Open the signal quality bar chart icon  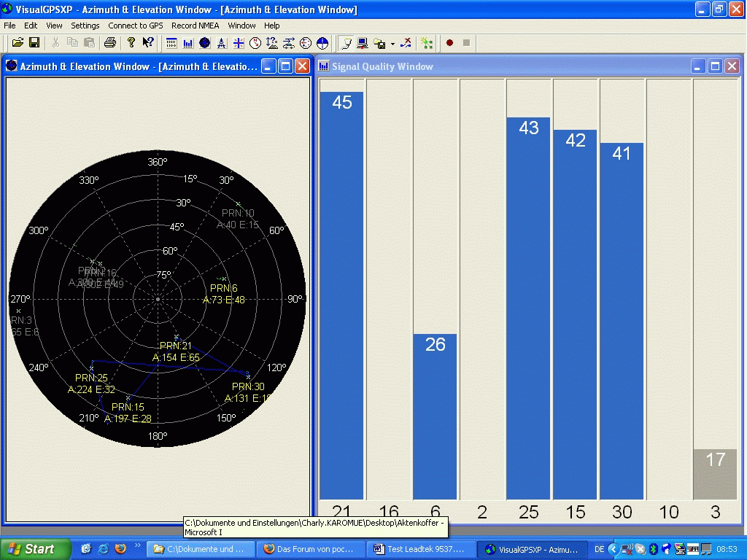click(x=188, y=43)
